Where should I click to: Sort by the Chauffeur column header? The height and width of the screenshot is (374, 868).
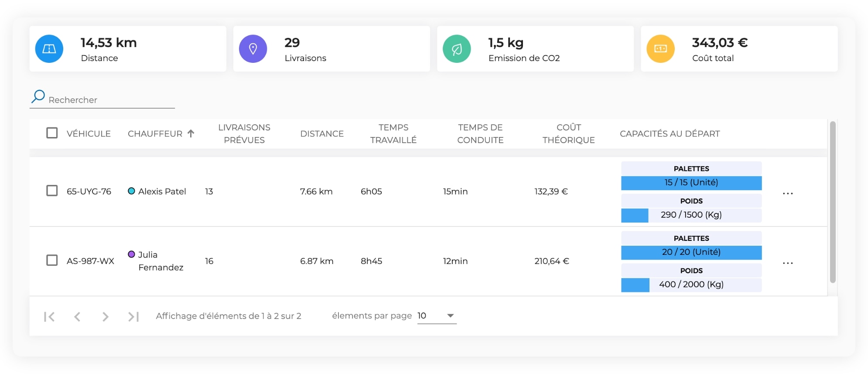click(155, 134)
